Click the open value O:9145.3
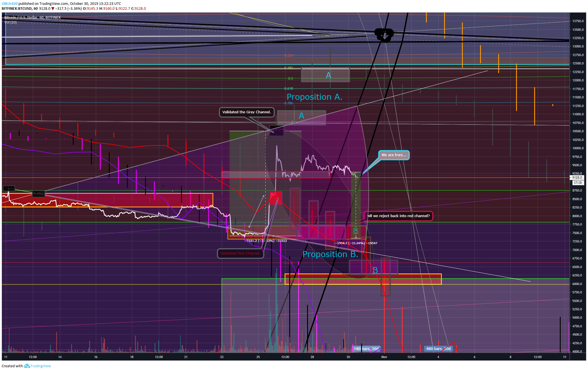Image resolution: width=588 pixels, height=371 pixels. click(x=90, y=9)
